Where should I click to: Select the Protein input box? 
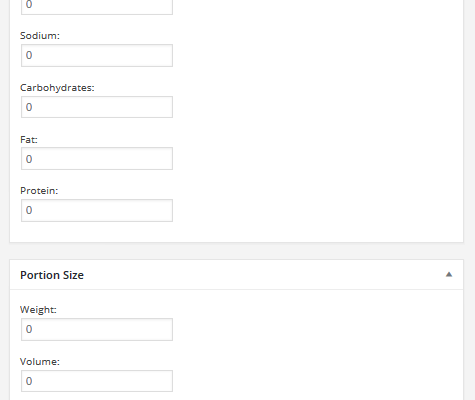pos(97,210)
